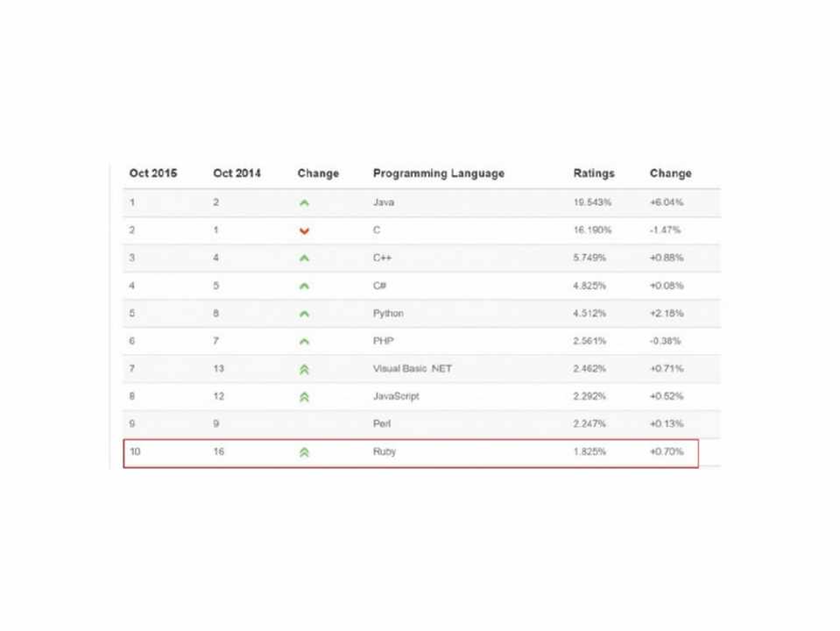
Task: Click the double up arrow for Ruby
Action: click(x=304, y=452)
